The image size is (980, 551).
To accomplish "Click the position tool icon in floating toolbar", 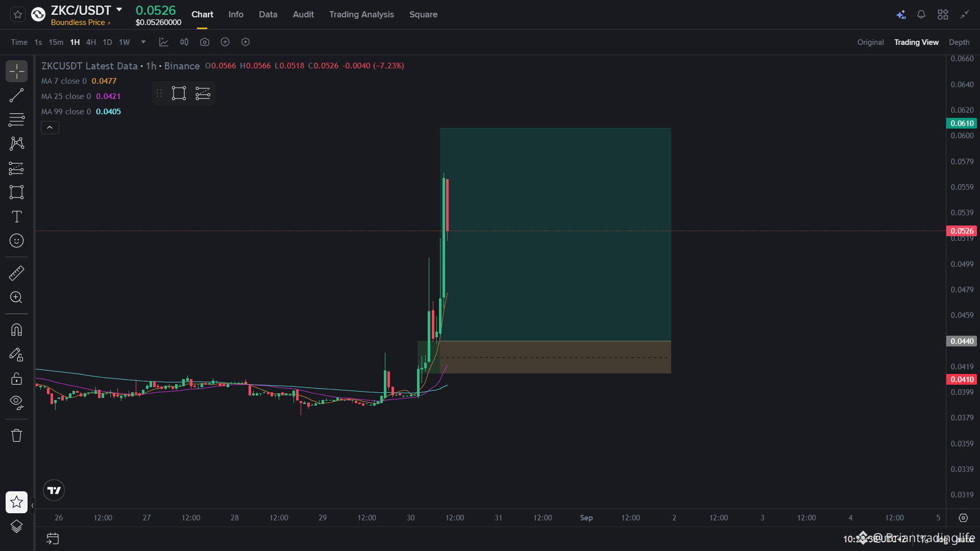I will pyautogui.click(x=203, y=93).
